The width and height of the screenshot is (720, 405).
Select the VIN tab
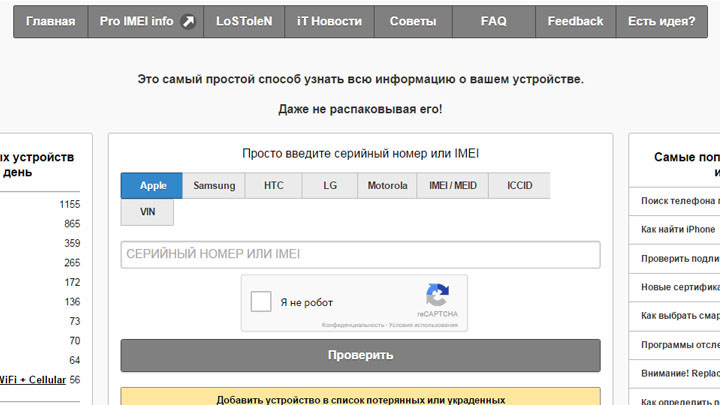pyautogui.click(x=147, y=212)
